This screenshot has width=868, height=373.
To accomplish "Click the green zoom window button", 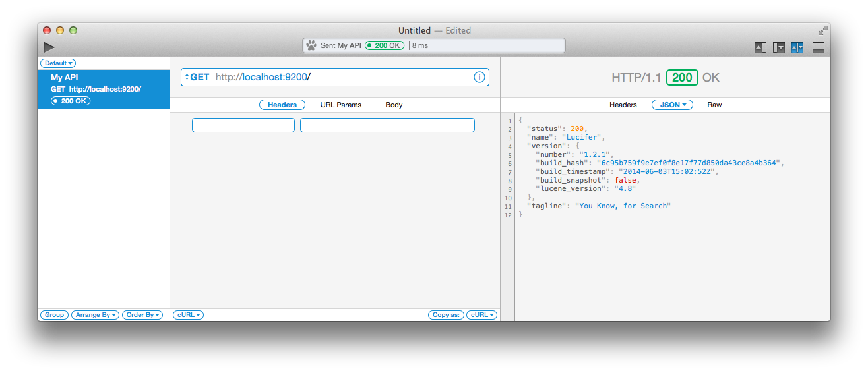I will click(73, 30).
